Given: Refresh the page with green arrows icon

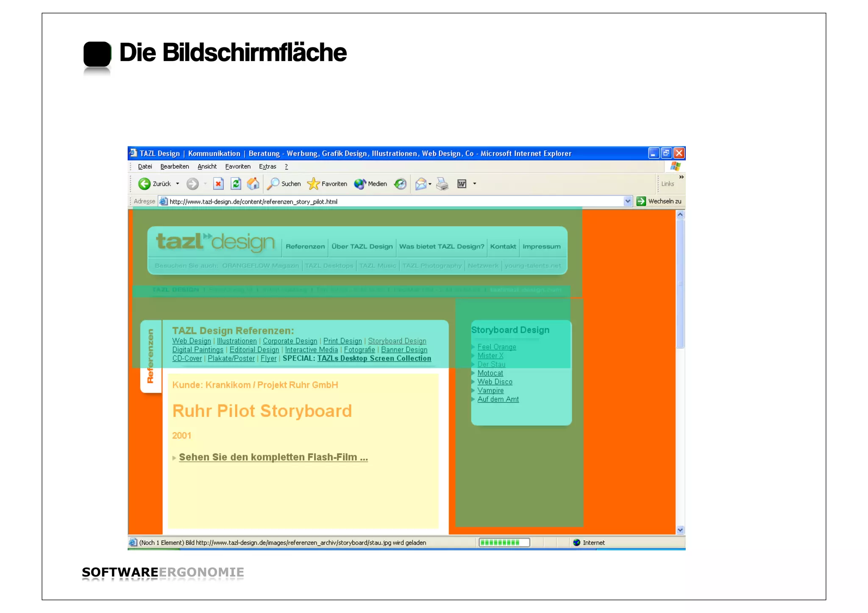Looking at the screenshot, I should [x=236, y=184].
